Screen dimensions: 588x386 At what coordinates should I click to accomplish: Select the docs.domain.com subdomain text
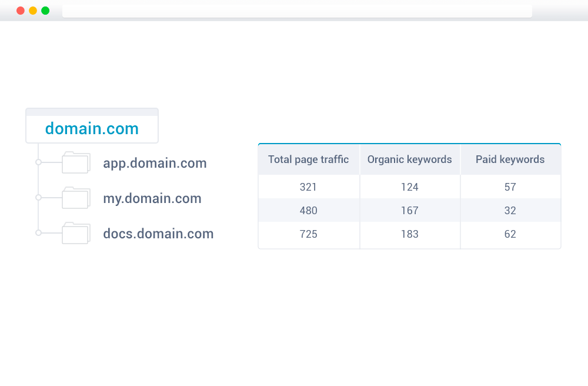click(x=158, y=234)
